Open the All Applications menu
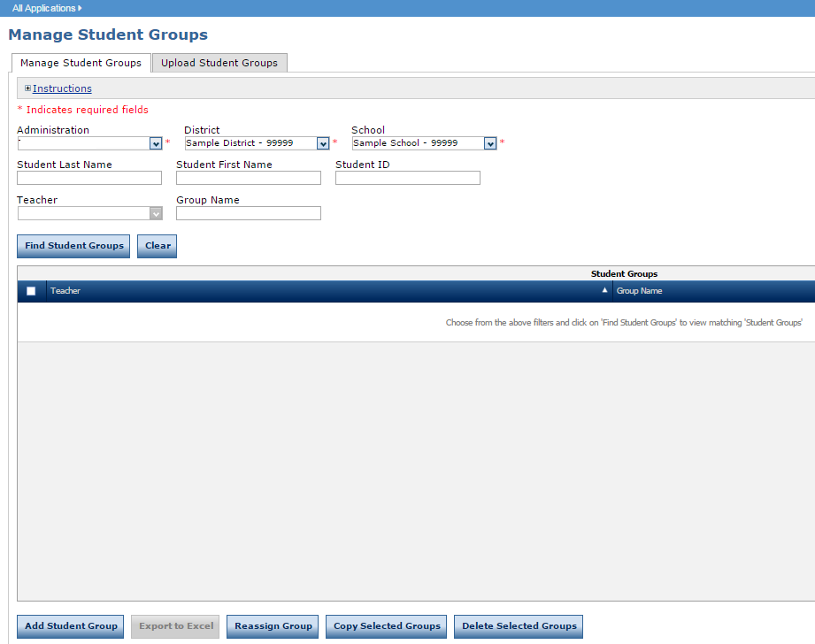The width and height of the screenshot is (815, 644). click(47, 8)
